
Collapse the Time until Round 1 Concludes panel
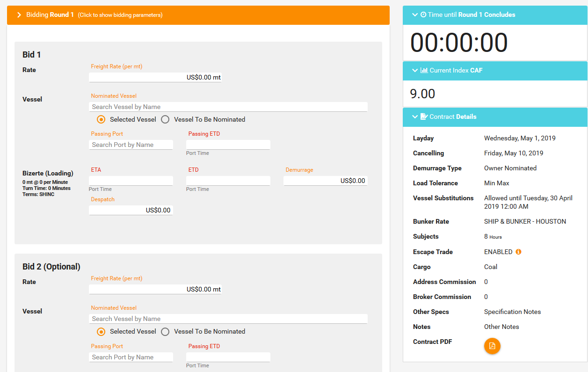pyautogui.click(x=414, y=15)
